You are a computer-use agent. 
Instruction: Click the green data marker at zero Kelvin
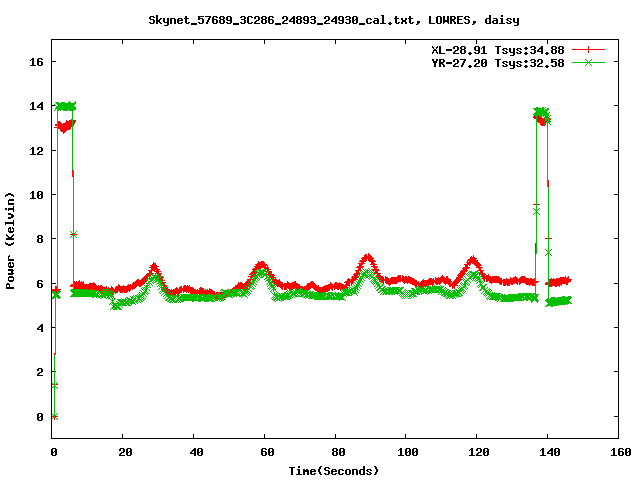click(x=55, y=417)
